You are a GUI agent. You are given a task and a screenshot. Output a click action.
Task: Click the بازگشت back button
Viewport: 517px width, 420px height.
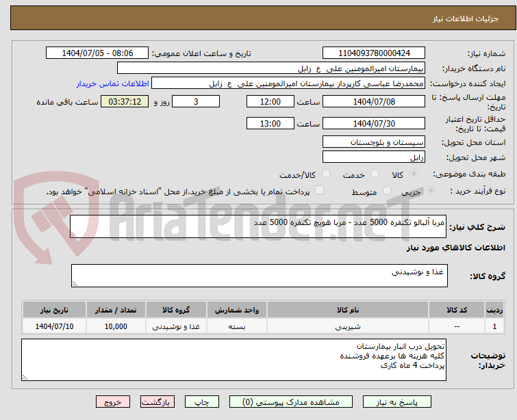157,402
